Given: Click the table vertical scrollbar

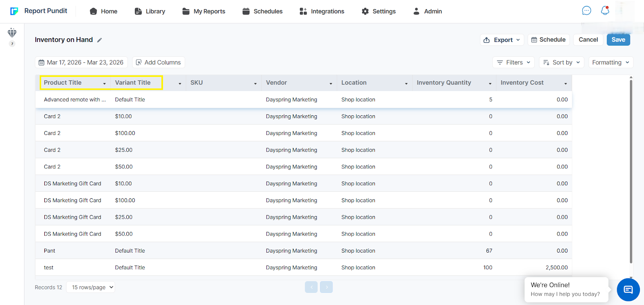Looking at the screenshot, I should coord(631,171).
